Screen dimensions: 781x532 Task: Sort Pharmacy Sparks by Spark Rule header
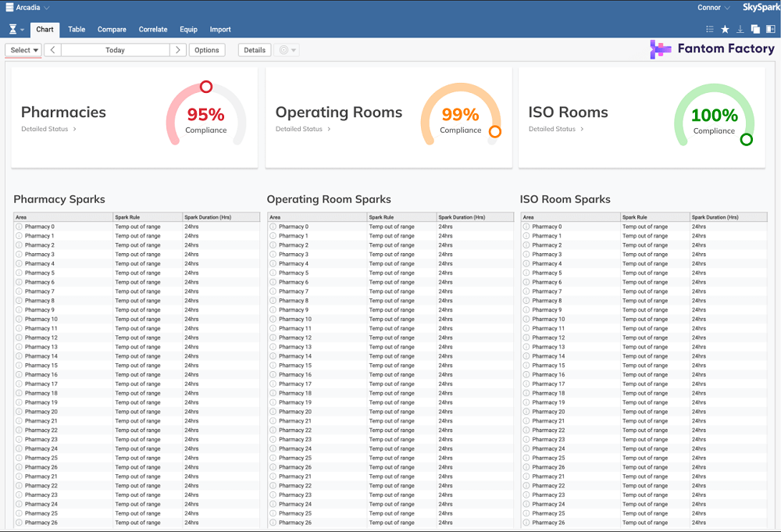point(148,217)
